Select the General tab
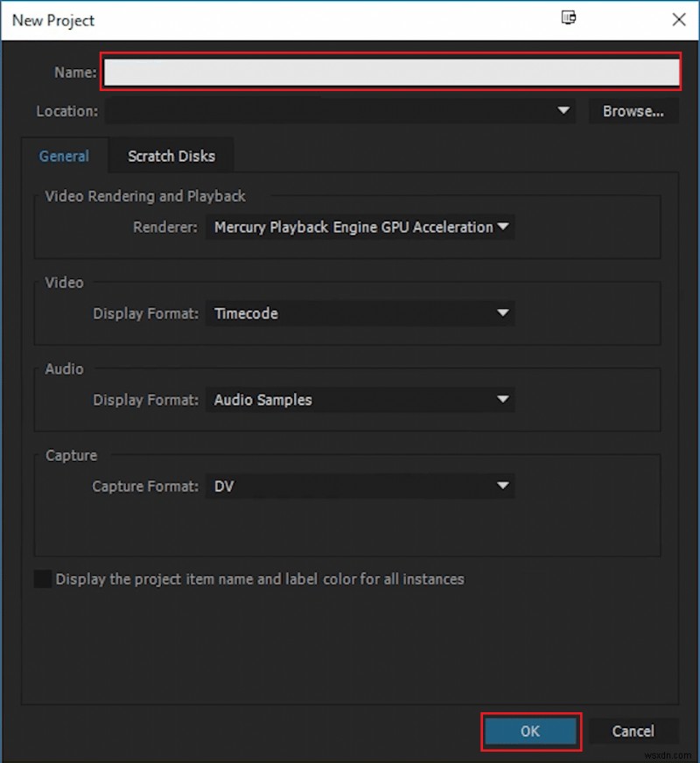Image resolution: width=700 pixels, height=763 pixels. (x=64, y=156)
